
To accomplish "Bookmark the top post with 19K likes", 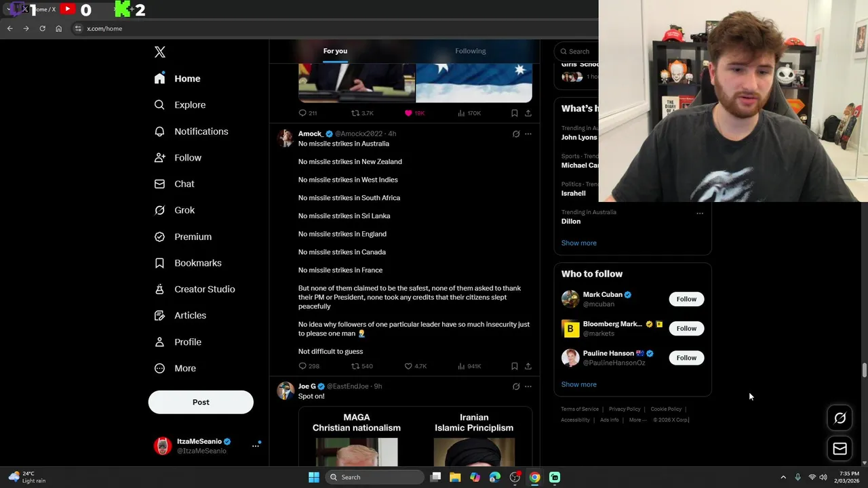I will 515,113.
